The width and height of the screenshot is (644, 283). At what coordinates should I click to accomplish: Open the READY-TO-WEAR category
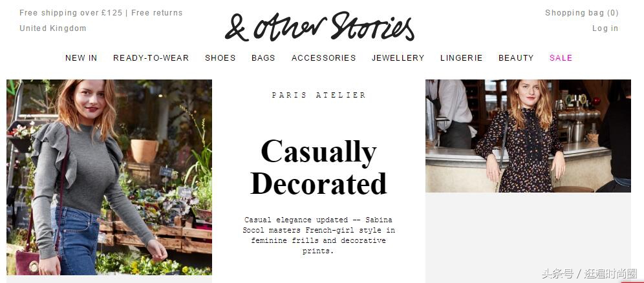[151, 58]
